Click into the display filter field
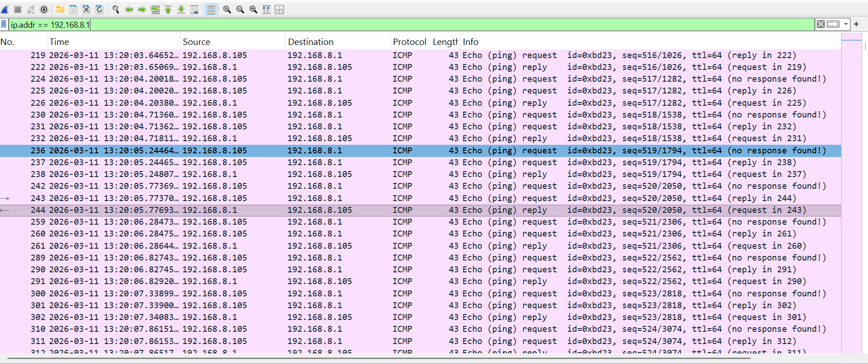 [x=411, y=25]
